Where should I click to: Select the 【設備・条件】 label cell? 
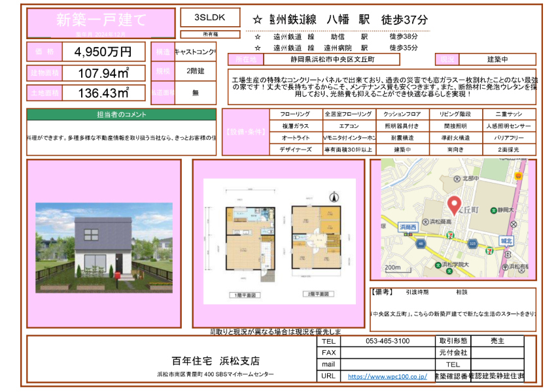tap(246, 132)
